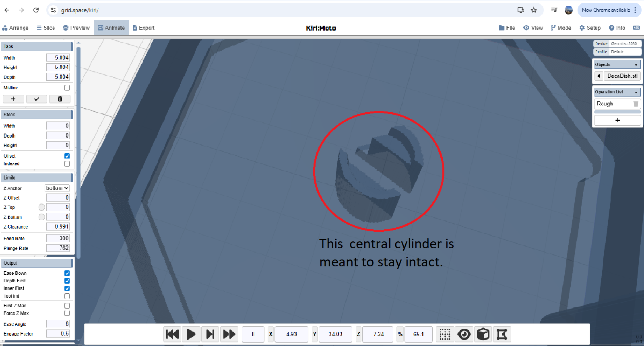Viewport: 644px width, 346px height.
Task: Expand the Operation List dropdown arrow
Action: 636,92
